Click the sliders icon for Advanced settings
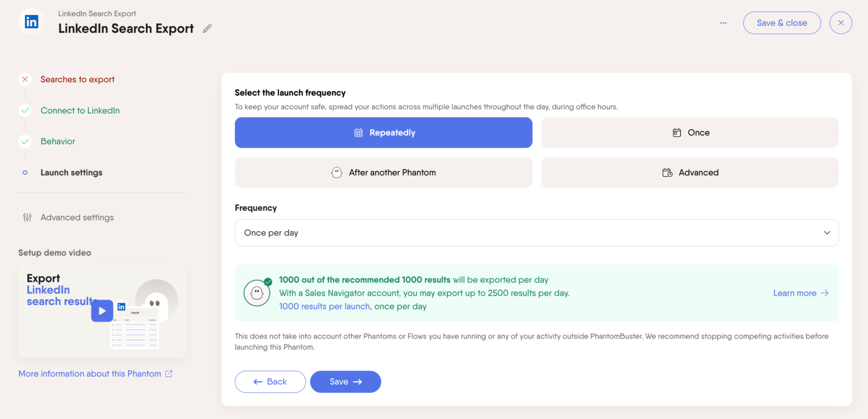The width and height of the screenshot is (868, 419). (x=27, y=217)
